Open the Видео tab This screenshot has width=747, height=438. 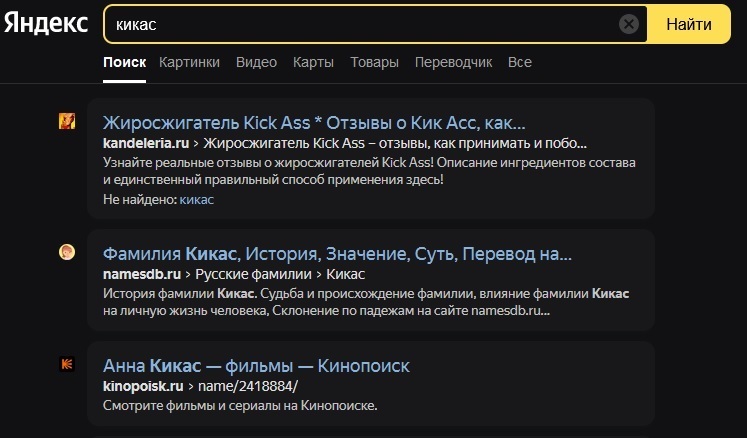pos(256,62)
